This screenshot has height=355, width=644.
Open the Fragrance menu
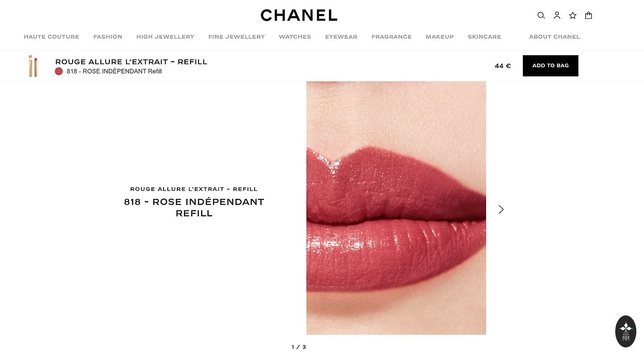(x=391, y=37)
